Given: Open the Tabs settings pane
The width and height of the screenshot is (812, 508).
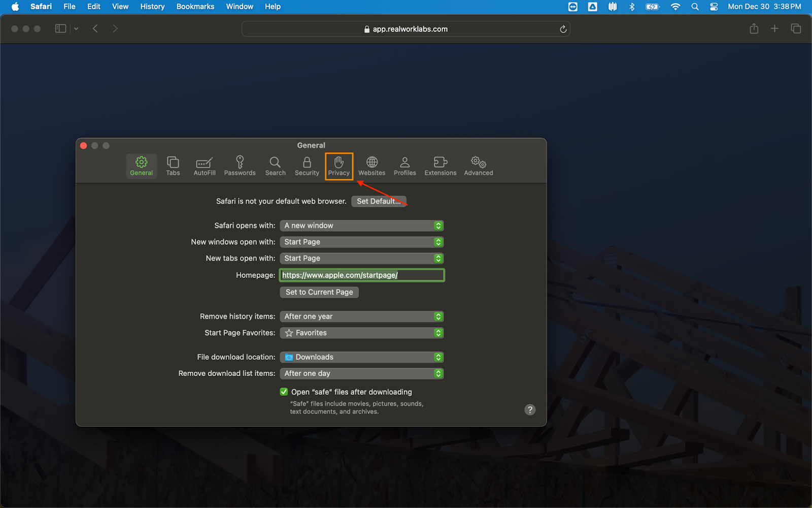Looking at the screenshot, I should click(x=173, y=166).
